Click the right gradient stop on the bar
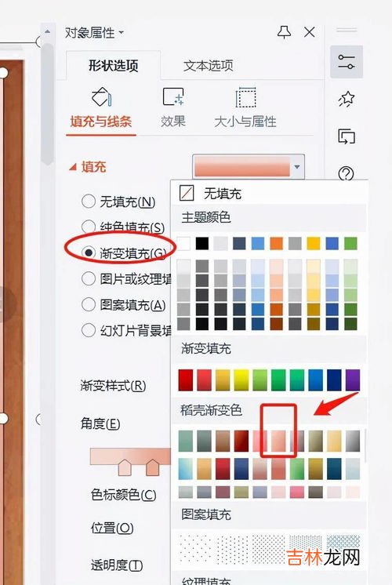Screen dimensions: 392x585 pos(153,467)
